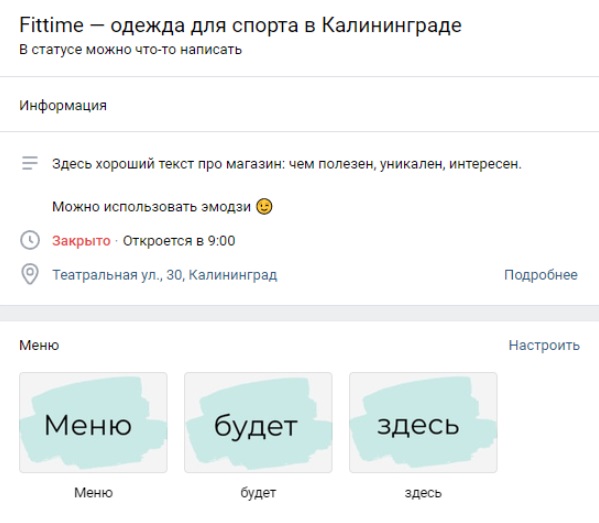Click the Меню section heading
599x523 pixels.
[x=39, y=345]
